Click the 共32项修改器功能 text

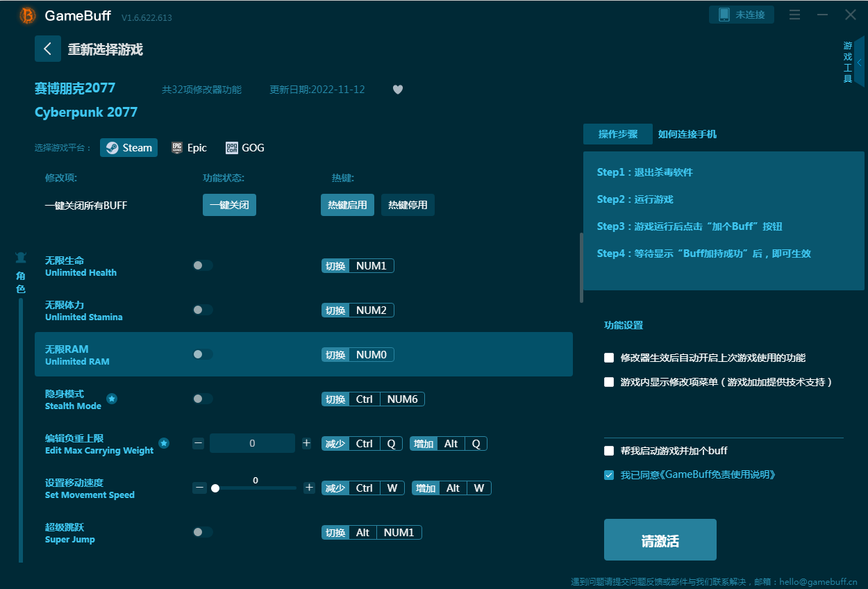pyautogui.click(x=201, y=90)
